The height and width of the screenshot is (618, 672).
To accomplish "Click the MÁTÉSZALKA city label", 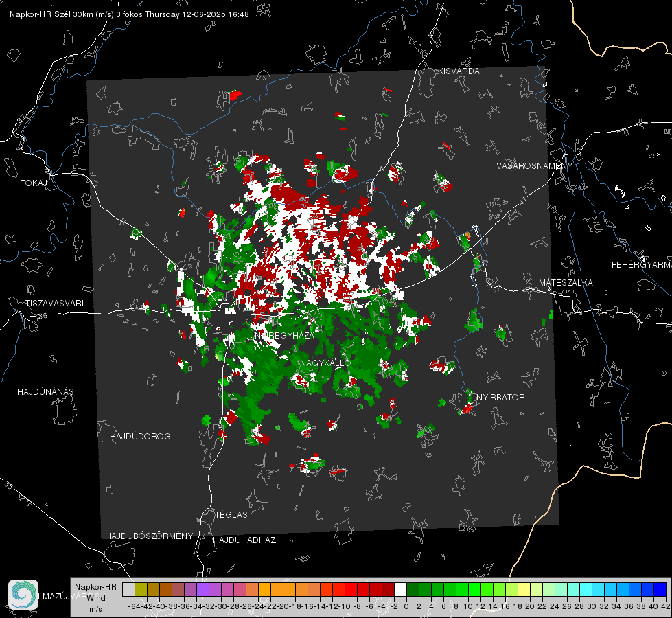I will (x=566, y=283).
